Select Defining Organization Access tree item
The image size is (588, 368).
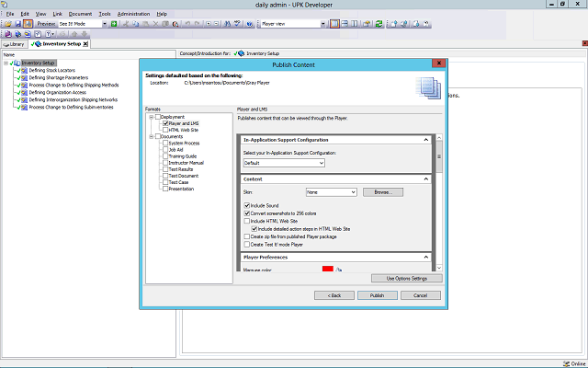coord(58,92)
